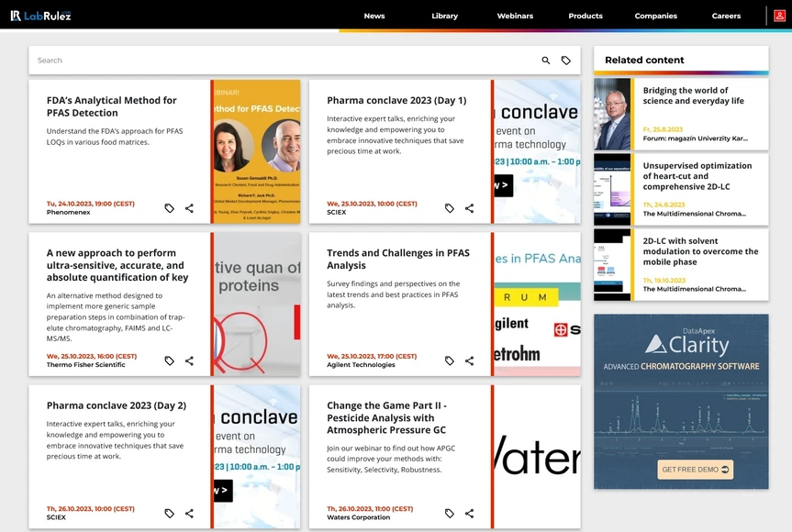Open the Companies menu
This screenshot has width=792, height=532.
tap(655, 16)
